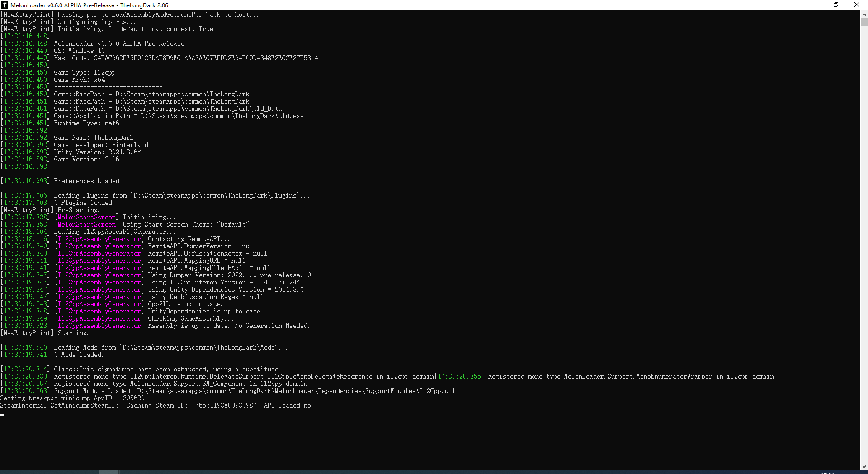The image size is (868, 474).
Task: Click the '0 Mods loaded.' line
Action: pyautogui.click(x=52, y=355)
